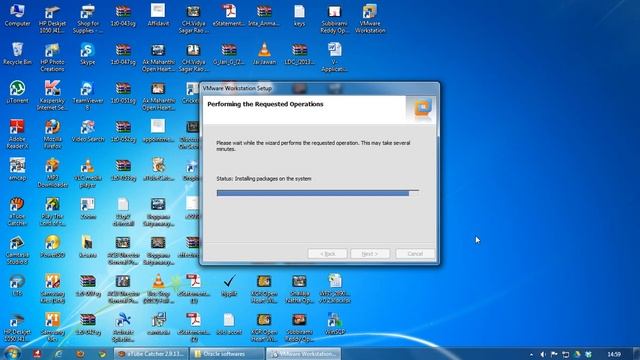Image resolution: width=640 pixels, height=360 pixels.
Task: Show hidden system tray icons
Action: click(x=531, y=354)
